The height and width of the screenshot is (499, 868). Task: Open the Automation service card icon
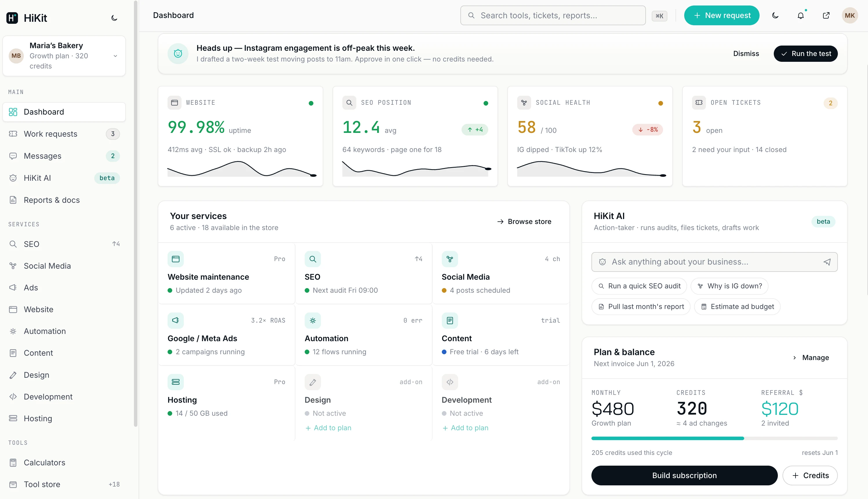(x=313, y=321)
